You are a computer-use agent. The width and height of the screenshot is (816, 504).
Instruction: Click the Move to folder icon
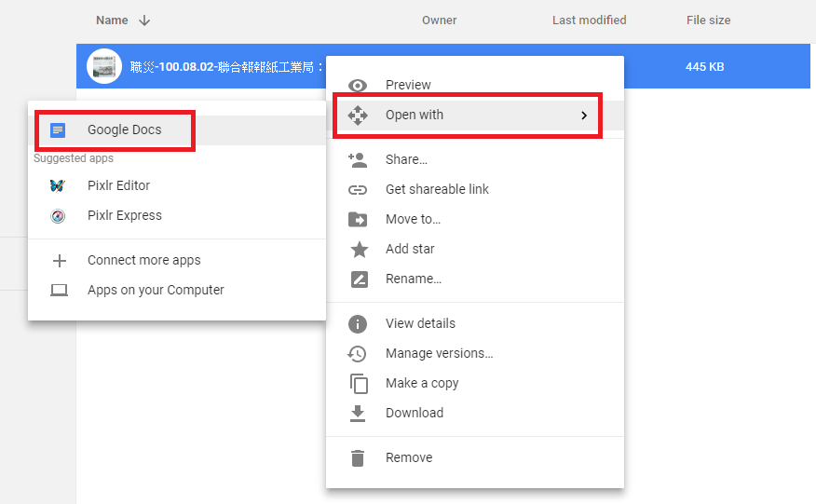(x=358, y=220)
